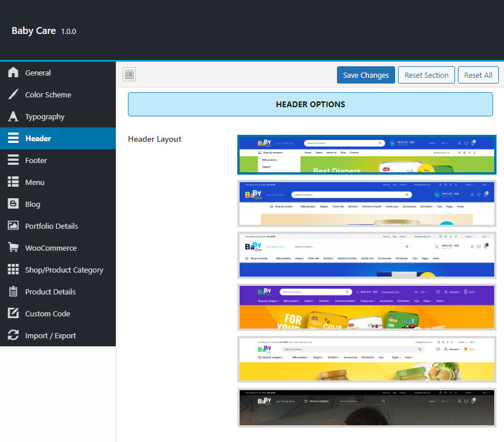Pick the white header layout with yellow banner
This screenshot has width=504, height=442.
(x=367, y=359)
